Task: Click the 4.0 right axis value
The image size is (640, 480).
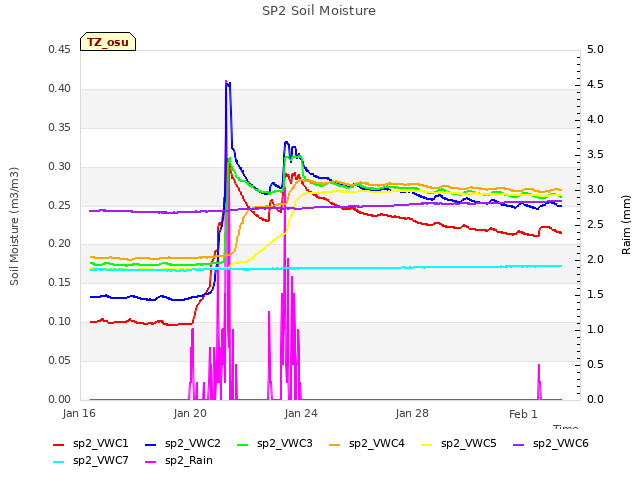Action: point(596,119)
